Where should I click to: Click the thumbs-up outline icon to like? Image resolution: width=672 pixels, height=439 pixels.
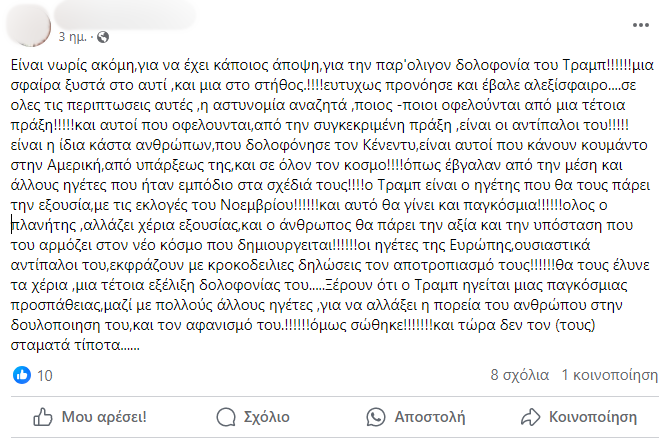[43, 417]
